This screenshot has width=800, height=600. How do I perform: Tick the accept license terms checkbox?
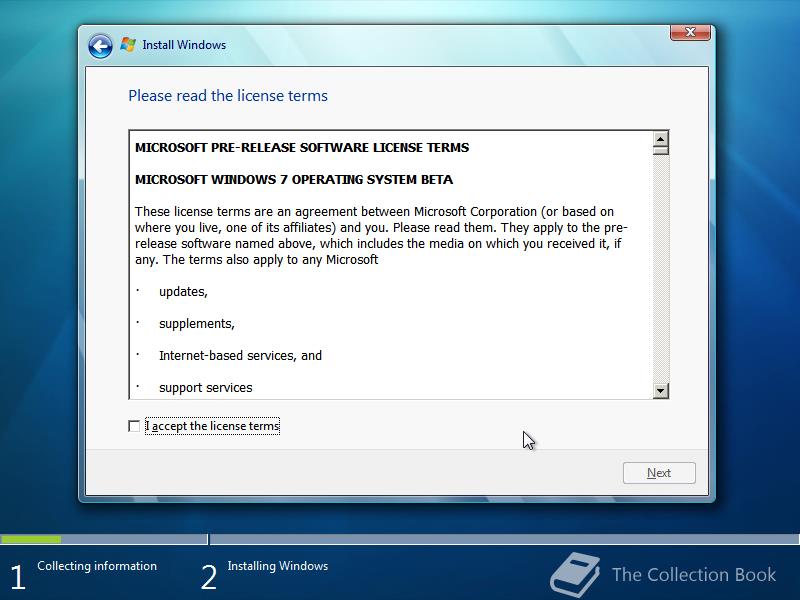tap(134, 426)
